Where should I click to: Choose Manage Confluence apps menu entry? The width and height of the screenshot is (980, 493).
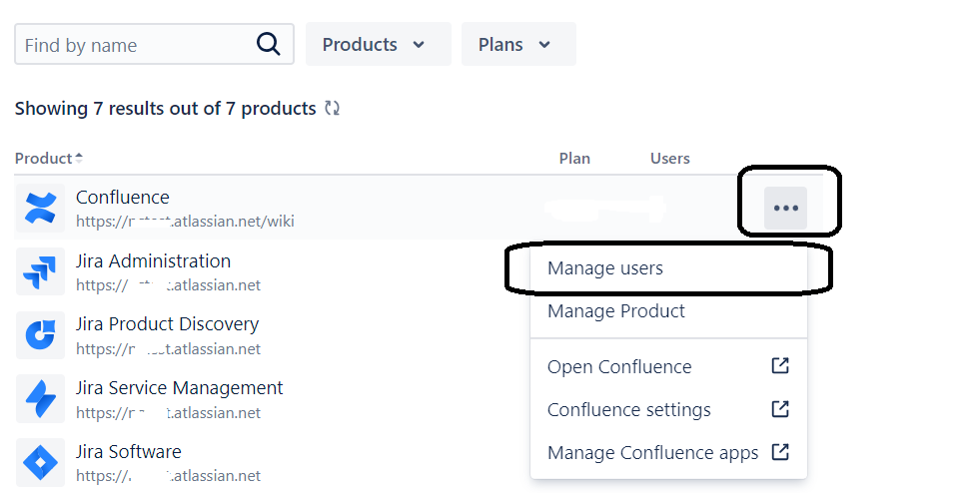tap(653, 453)
